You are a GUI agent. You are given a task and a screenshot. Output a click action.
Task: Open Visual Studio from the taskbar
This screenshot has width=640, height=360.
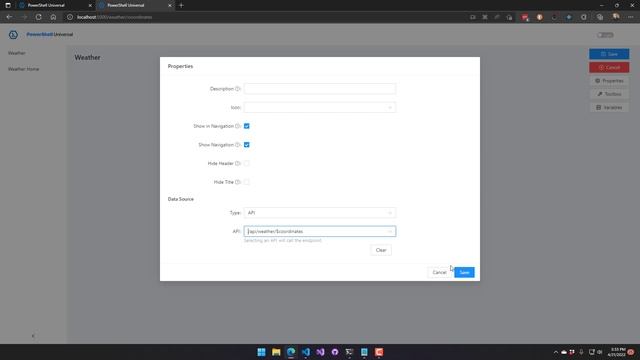coord(320,352)
